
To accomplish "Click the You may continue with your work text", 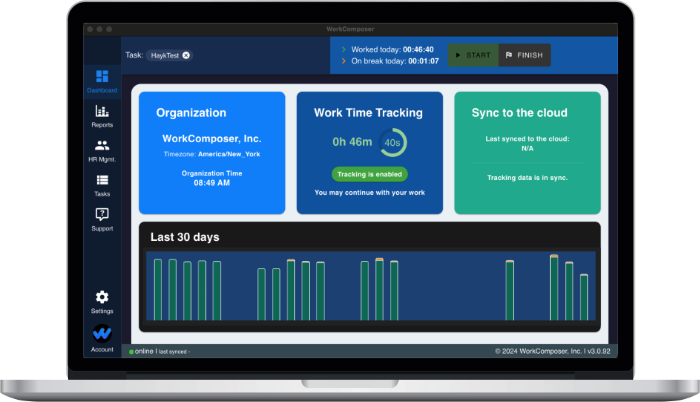I will click(x=370, y=193).
